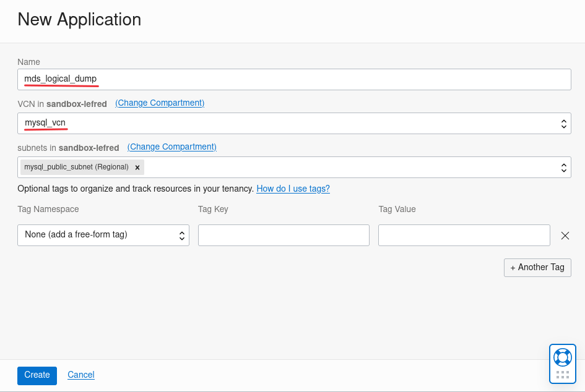Screen dimensions: 585x392
Task: Open the VCN dropdown showing mysql_vcn
Action: (294, 123)
